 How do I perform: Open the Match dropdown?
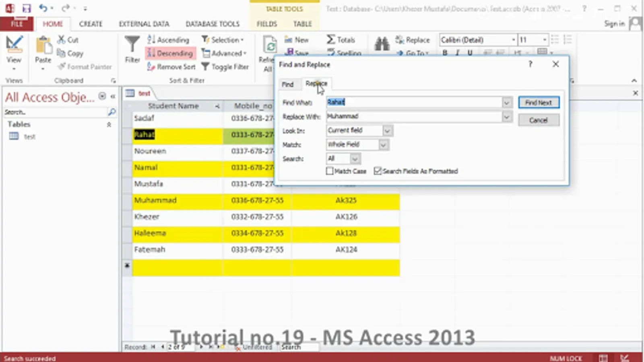[x=384, y=145]
